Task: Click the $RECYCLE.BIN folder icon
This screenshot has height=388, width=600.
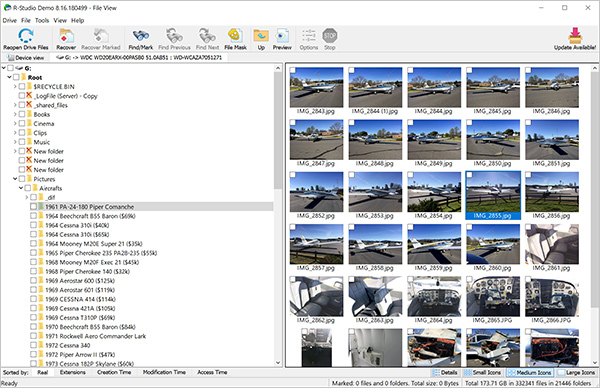Action: tap(29, 86)
